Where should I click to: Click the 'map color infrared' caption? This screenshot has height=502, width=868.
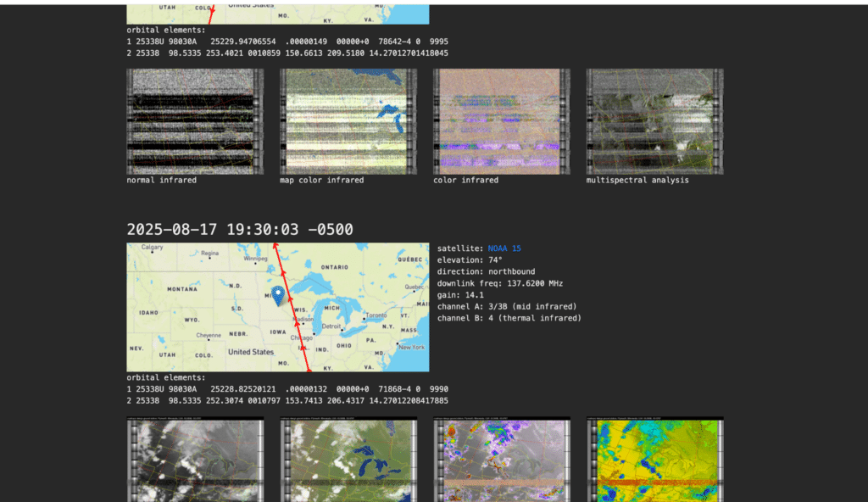pyautogui.click(x=321, y=180)
